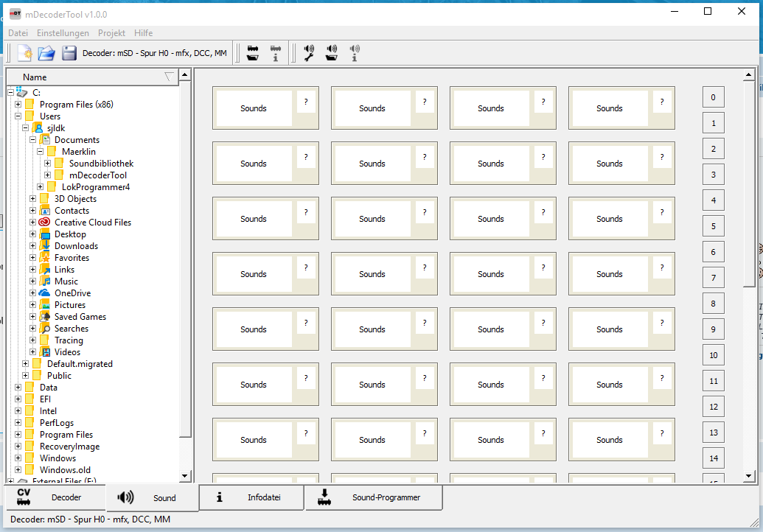Switch to the Decoder tab
This screenshot has width=763, height=532.
tap(55, 497)
